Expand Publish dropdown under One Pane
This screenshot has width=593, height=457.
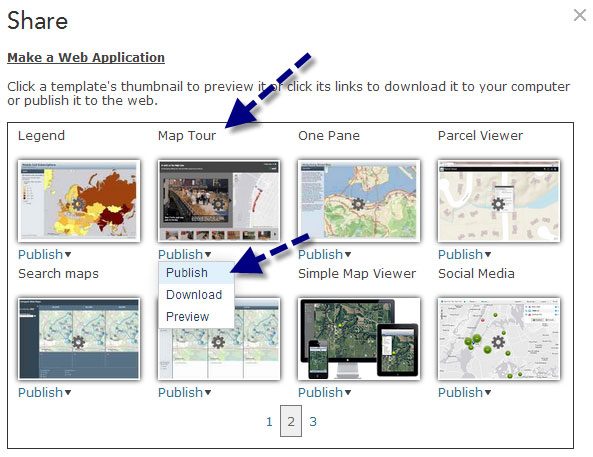click(x=324, y=255)
